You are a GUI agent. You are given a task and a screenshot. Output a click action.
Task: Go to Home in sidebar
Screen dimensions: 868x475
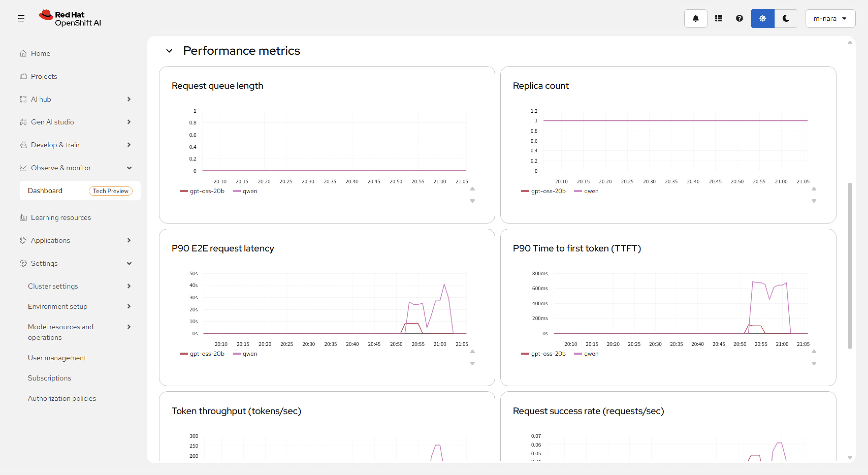click(x=40, y=53)
